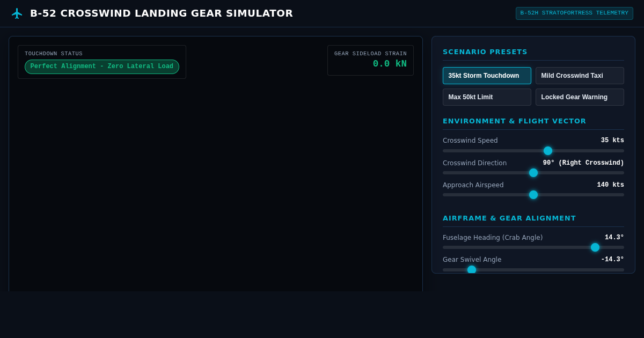Choose the Mild Crosswind Taxi preset
The image size is (644, 338).
(580, 76)
